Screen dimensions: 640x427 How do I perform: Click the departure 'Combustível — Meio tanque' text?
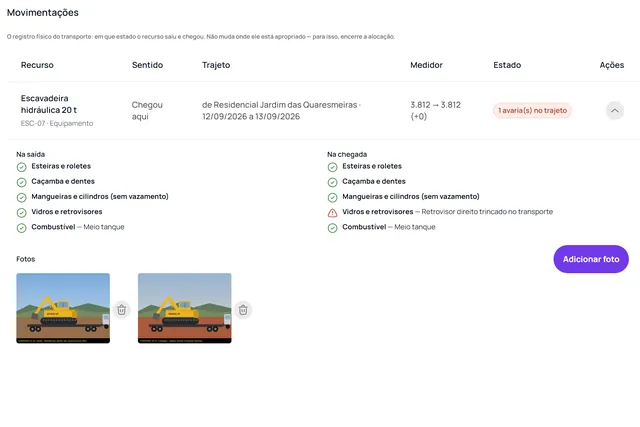coord(78,227)
